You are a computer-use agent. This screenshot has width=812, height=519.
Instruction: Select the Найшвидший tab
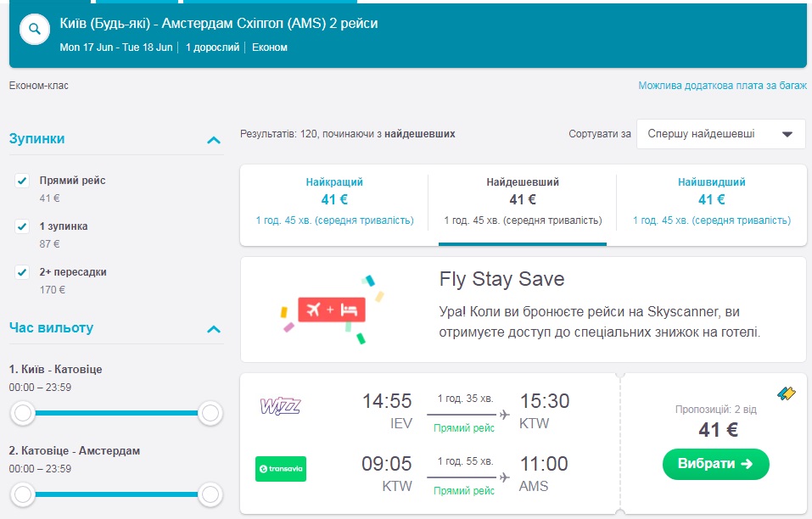point(711,201)
